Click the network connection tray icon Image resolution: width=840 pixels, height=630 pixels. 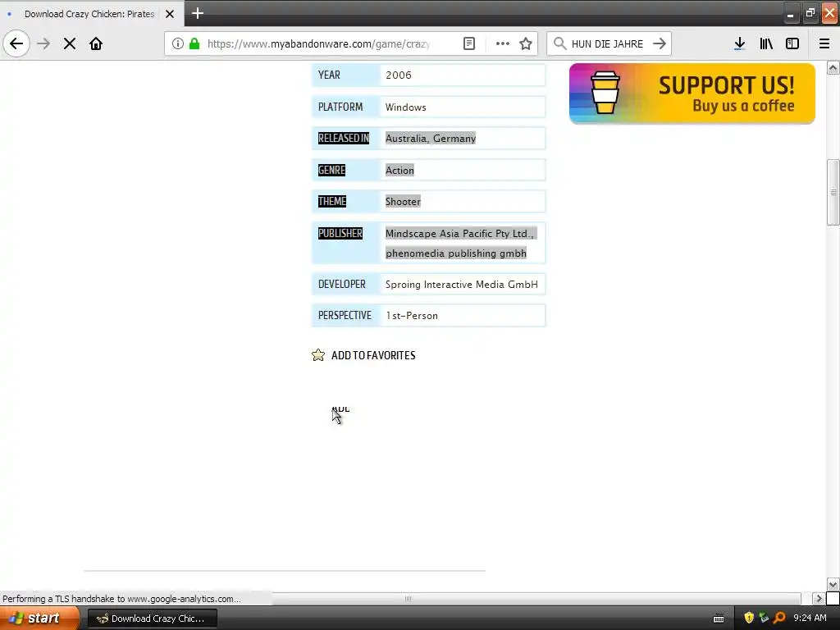click(765, 619)
